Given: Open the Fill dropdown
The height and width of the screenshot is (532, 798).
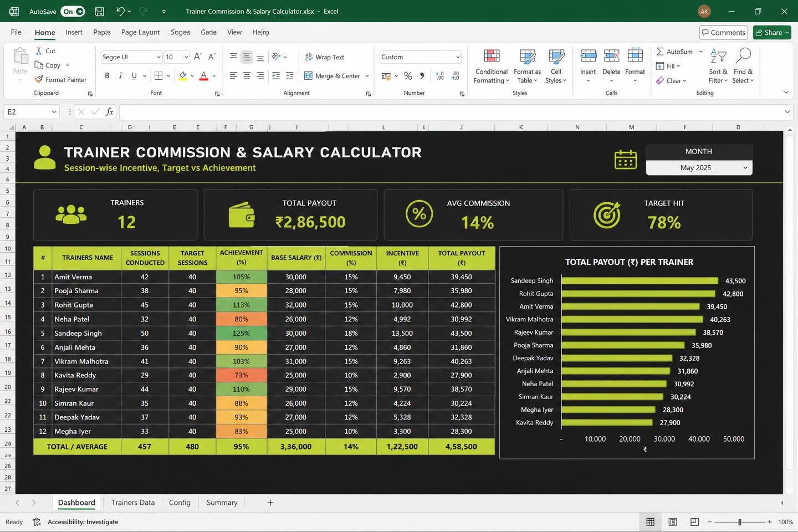Looking at the screenshot, I should click(x=668, y=66).
